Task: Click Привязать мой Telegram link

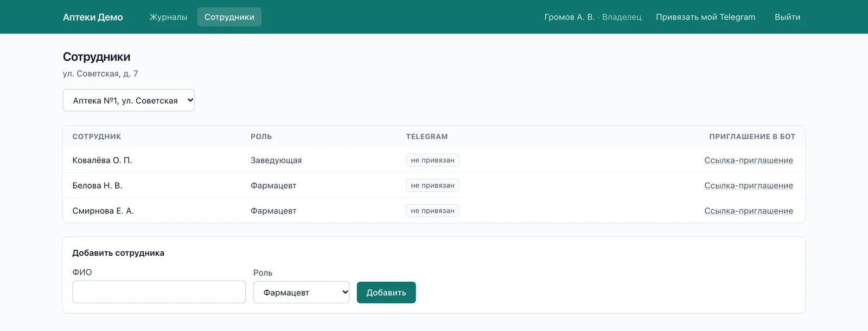Action: tap(705, 17)
